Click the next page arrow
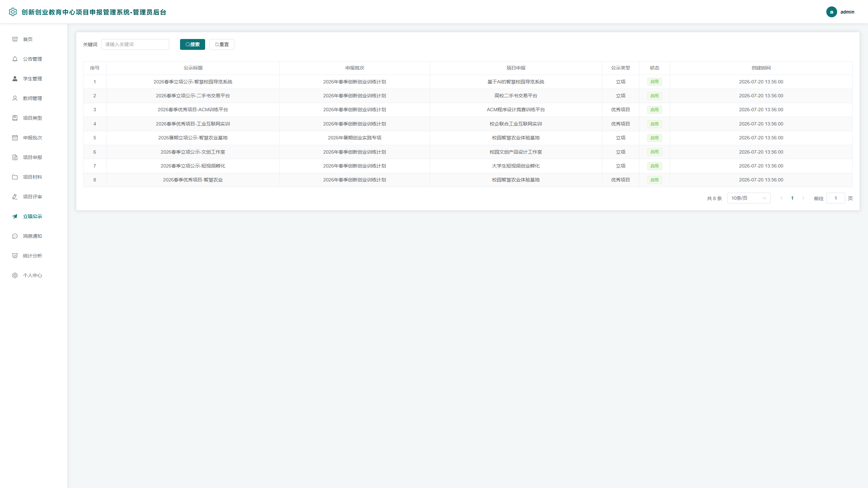 803,198
